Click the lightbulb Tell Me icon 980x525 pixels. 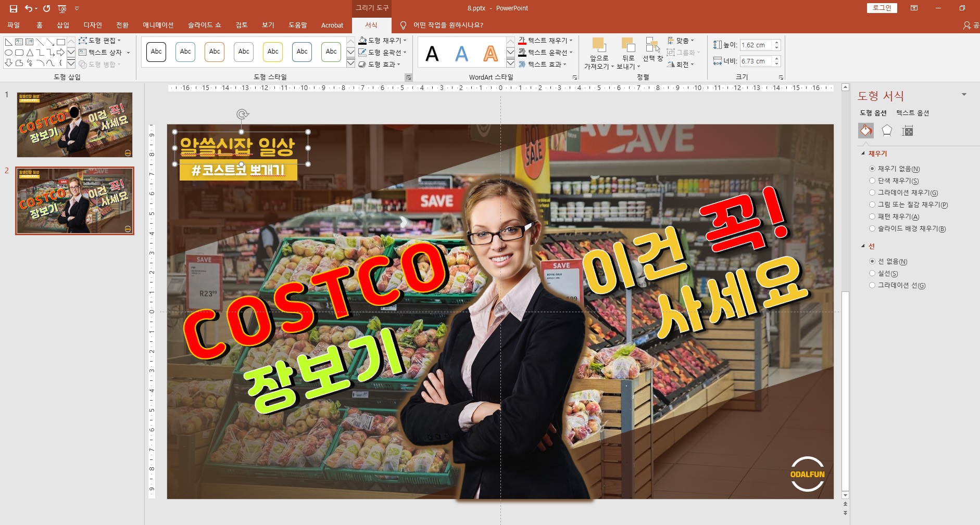point(403,25)
